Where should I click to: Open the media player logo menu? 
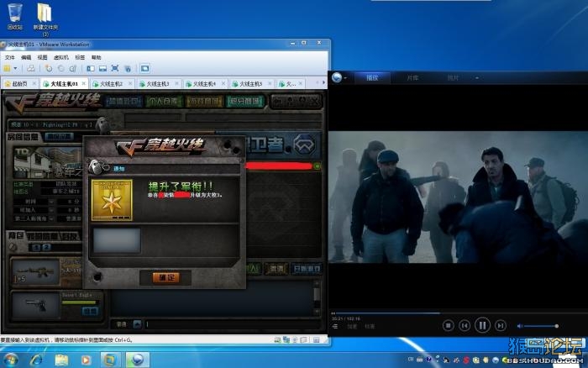[337, 77]
